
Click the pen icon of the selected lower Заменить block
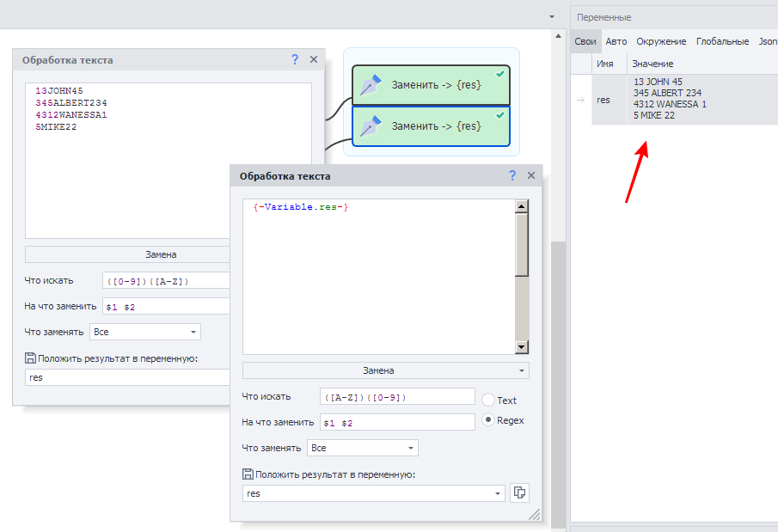(x=371, y=125)
